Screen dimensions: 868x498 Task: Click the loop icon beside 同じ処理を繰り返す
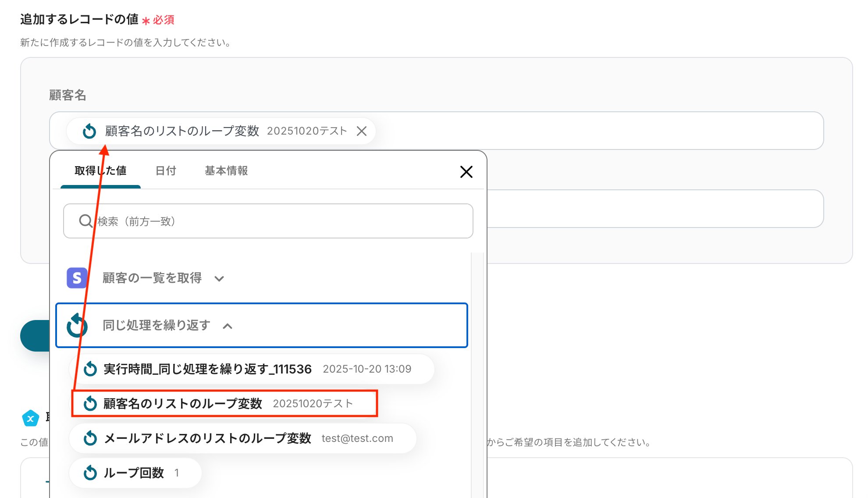pos(77,326)
